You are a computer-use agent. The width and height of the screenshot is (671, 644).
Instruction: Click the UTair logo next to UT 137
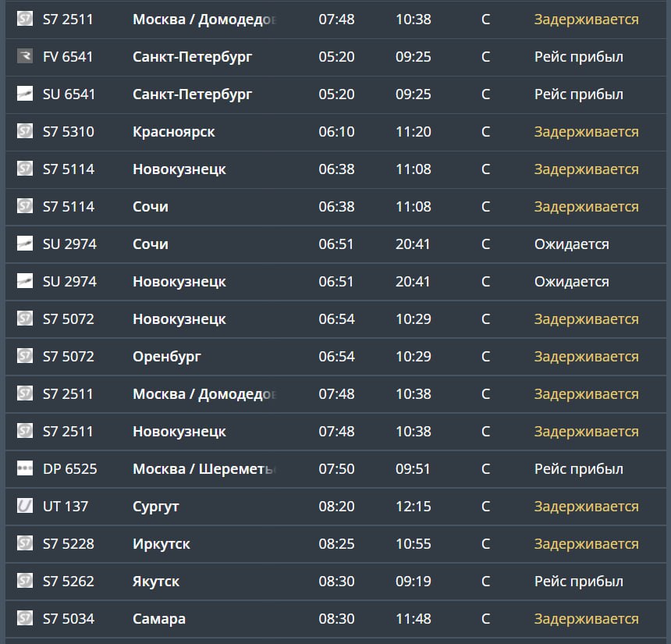[x=25, y=506]
